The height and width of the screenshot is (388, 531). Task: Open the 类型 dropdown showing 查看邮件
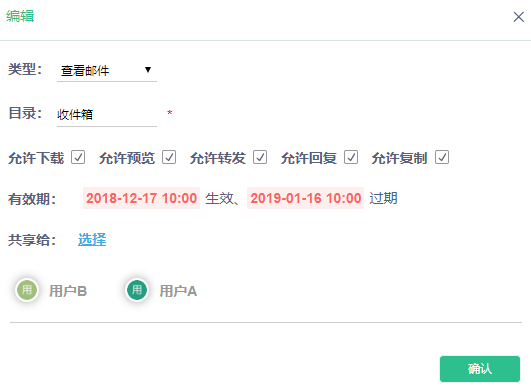[107, 70]
